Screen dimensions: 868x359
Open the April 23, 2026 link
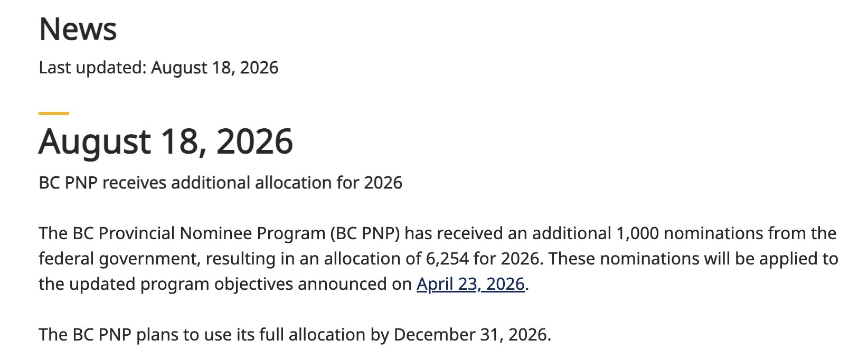coord(470,284)
